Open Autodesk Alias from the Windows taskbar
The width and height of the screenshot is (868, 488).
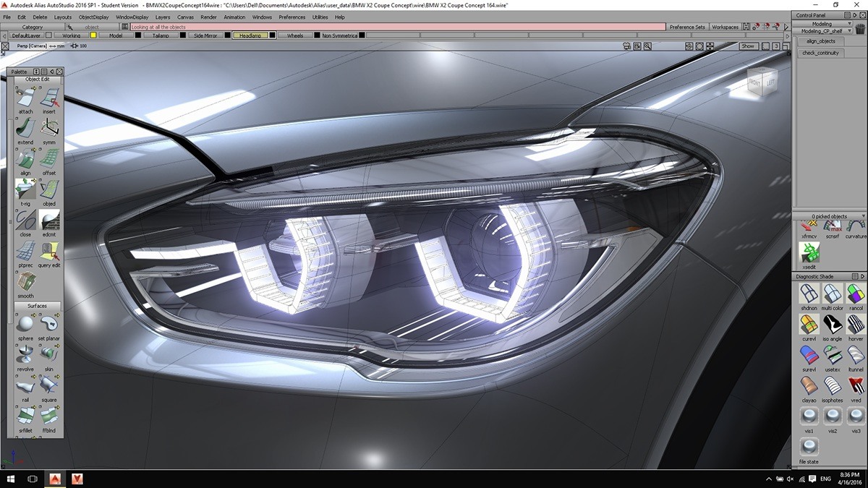pyautogui.click(x=55, y=478)
